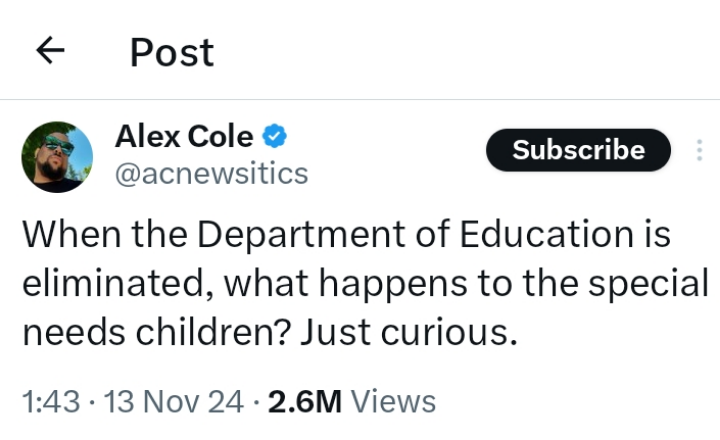
Task: Open the three-dot more options menu
Action: point(699,150)
